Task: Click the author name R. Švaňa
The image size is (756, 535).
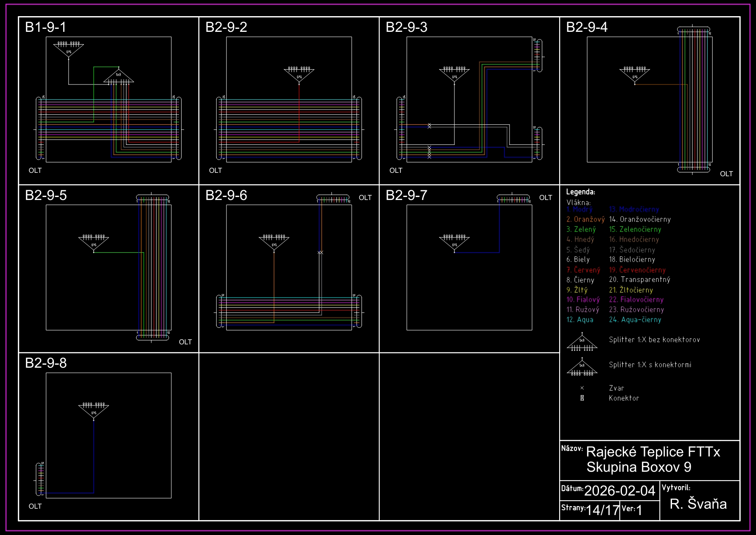Action: 698,504
